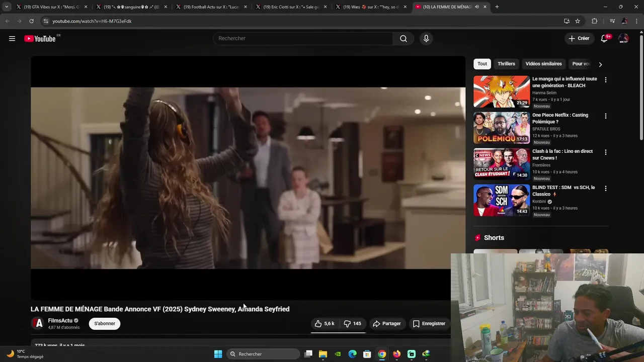
Task: Open Task View on the taskbar
Action: point(308,354)
